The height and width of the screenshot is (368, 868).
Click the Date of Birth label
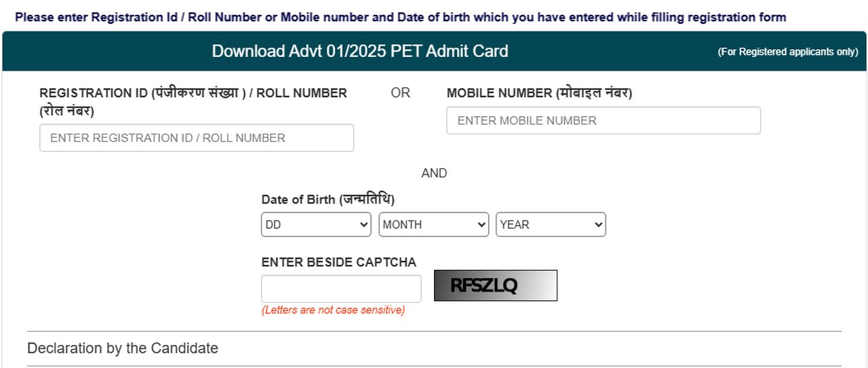tap(328, 200)
